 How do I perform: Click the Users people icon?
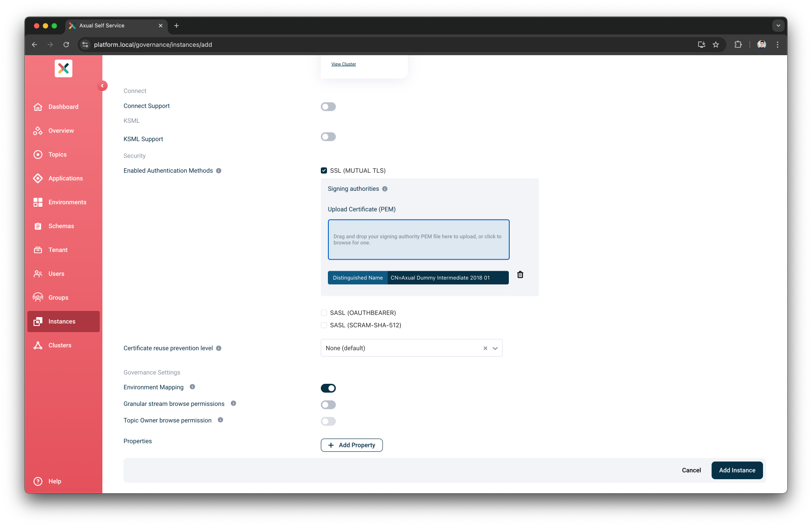point(38,274)
